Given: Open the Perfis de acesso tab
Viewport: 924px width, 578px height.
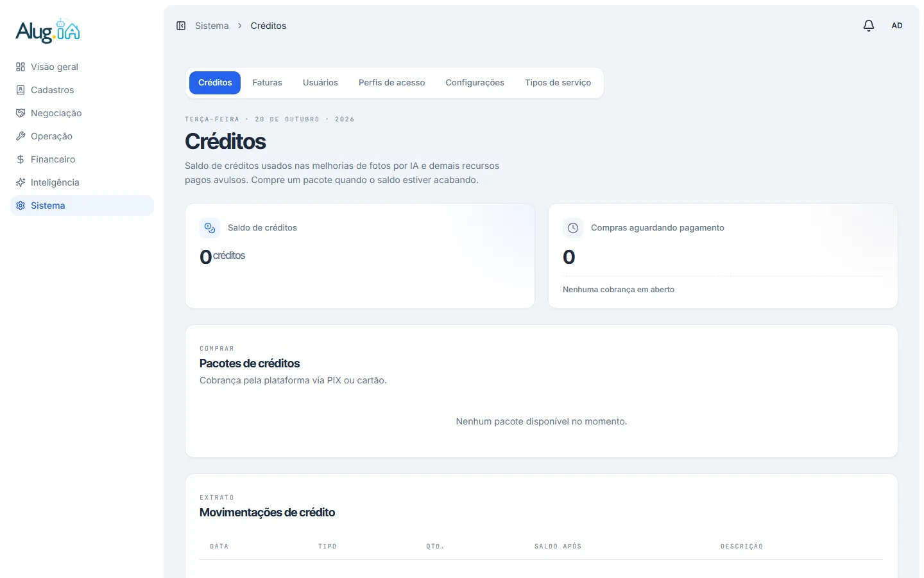Looking at the screenshot, I should 392,83.
